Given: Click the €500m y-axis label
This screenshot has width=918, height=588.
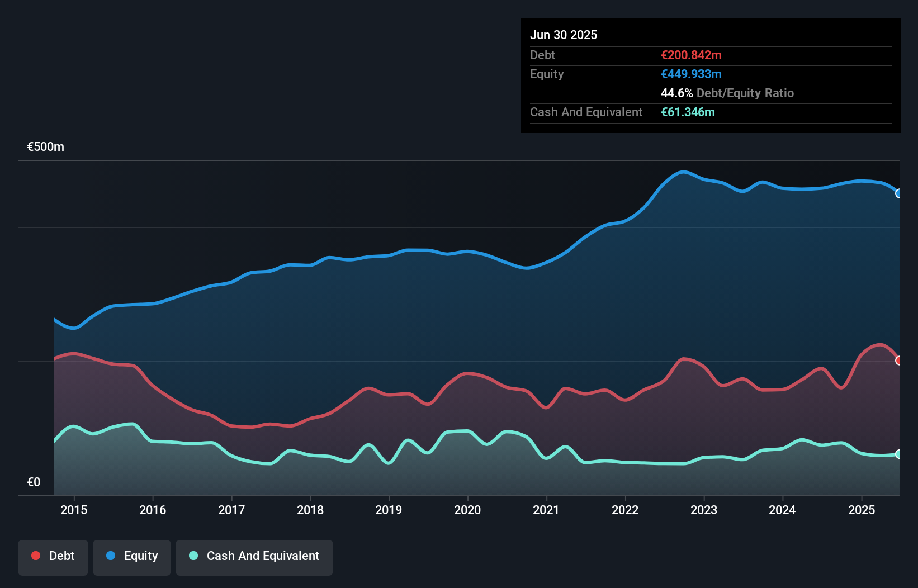Looking at the screenshot, I should 46,147.
